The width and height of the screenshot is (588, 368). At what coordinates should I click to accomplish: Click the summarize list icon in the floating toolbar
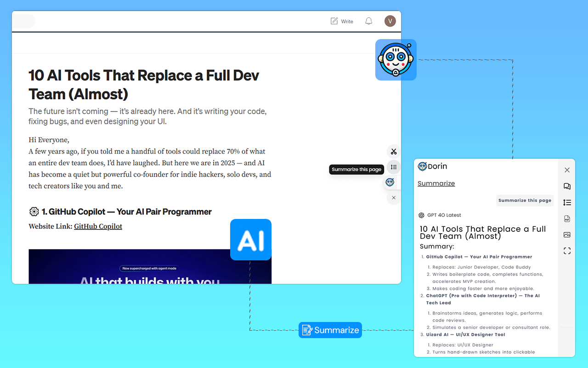394,167
